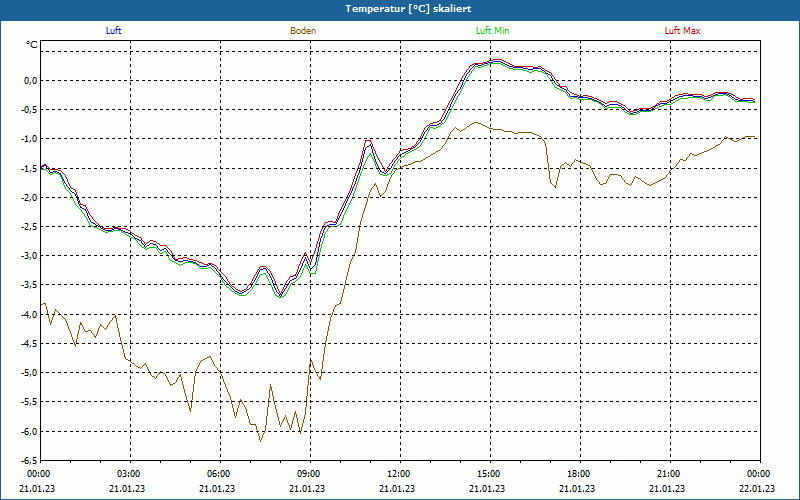Click the -4,0 y-axis value
The width and height of the screenshot is (800, 500).
pos(30,314)
